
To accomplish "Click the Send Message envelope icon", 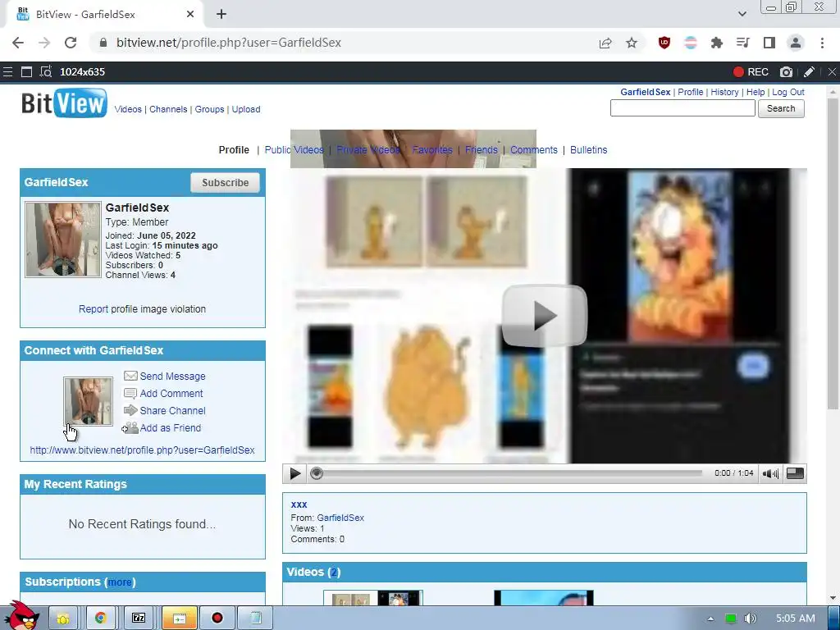I will tap(130, 376).
